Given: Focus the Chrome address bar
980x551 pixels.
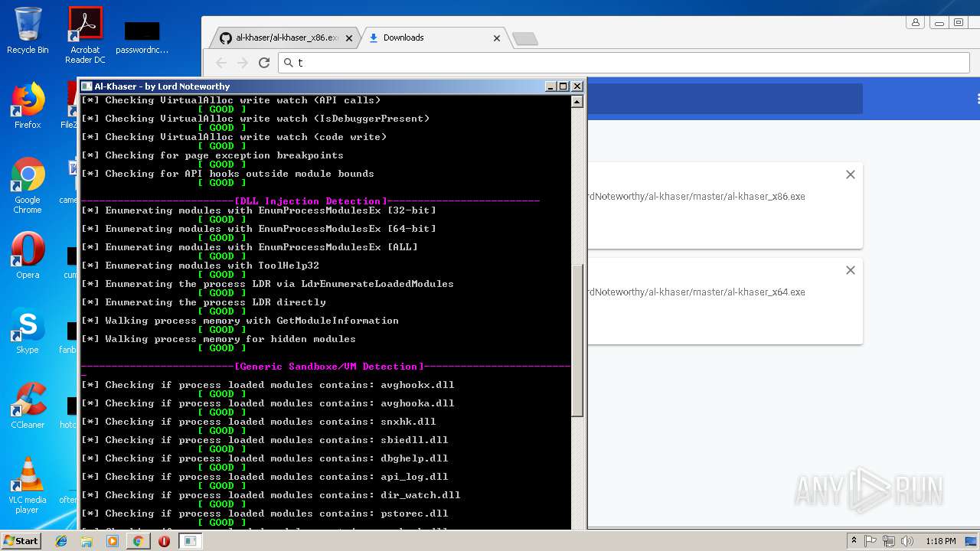Looking at the screenshot, I should tap(624, 63).
